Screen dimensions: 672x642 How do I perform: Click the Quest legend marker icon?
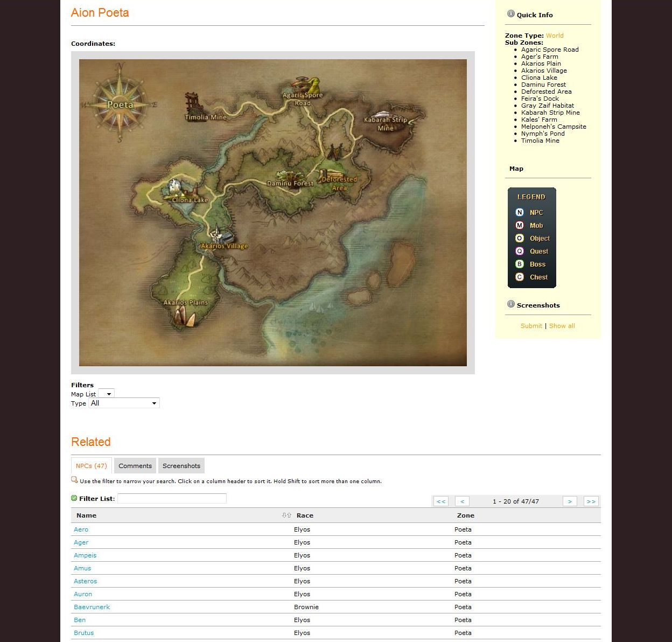click(x=520, y=251)
